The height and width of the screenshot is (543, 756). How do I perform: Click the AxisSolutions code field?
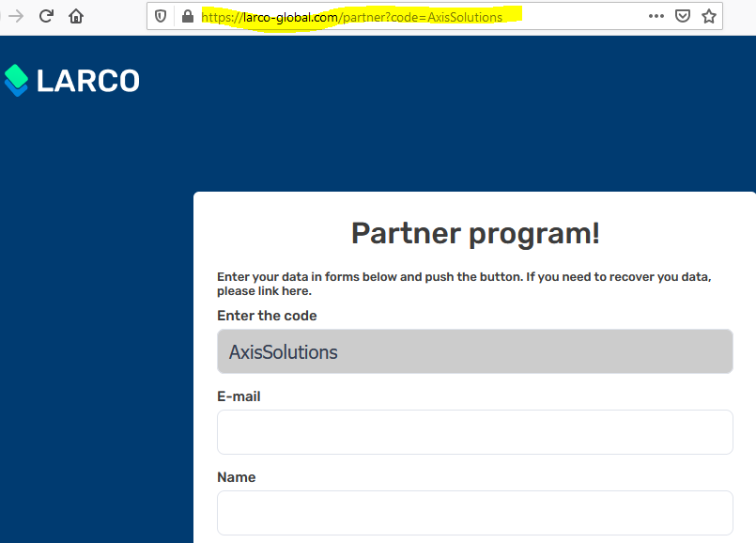[x=475, y=351]
